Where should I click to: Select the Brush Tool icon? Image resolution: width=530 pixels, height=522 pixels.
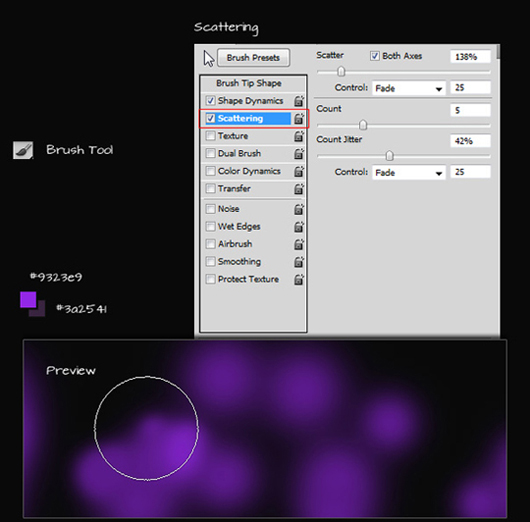pyautogui.click(x=23, y=150)
